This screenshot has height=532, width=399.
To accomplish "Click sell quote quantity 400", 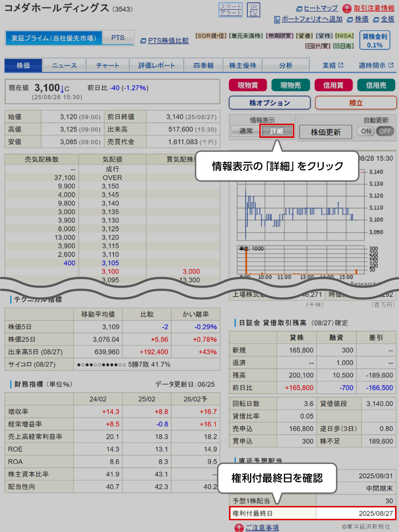I will pyautogui.click(x=69, y=263).
